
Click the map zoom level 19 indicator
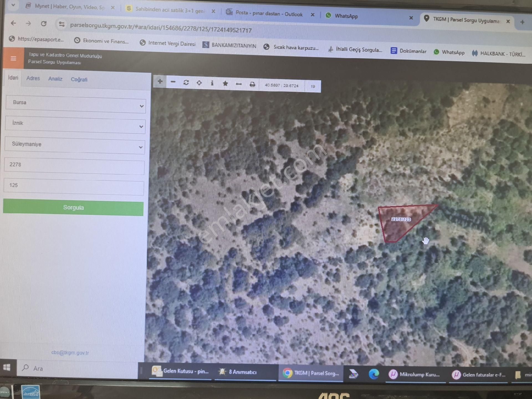click(x=313, y=86)
